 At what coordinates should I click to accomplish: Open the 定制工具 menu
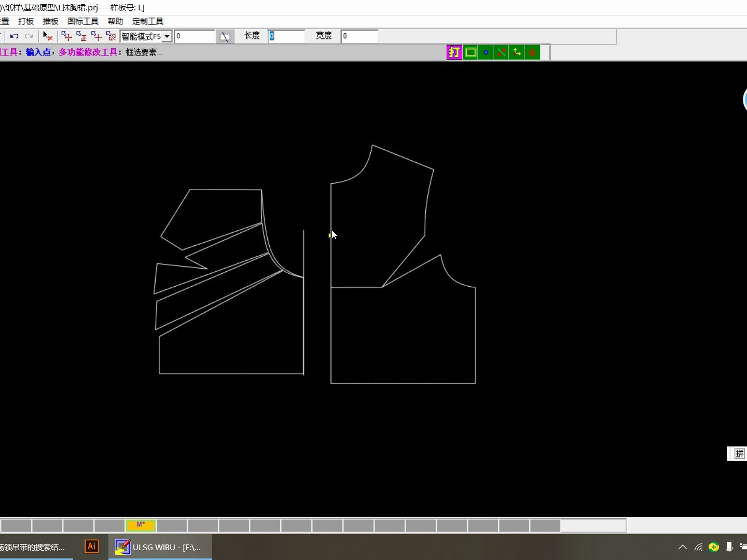click(148, 21)
